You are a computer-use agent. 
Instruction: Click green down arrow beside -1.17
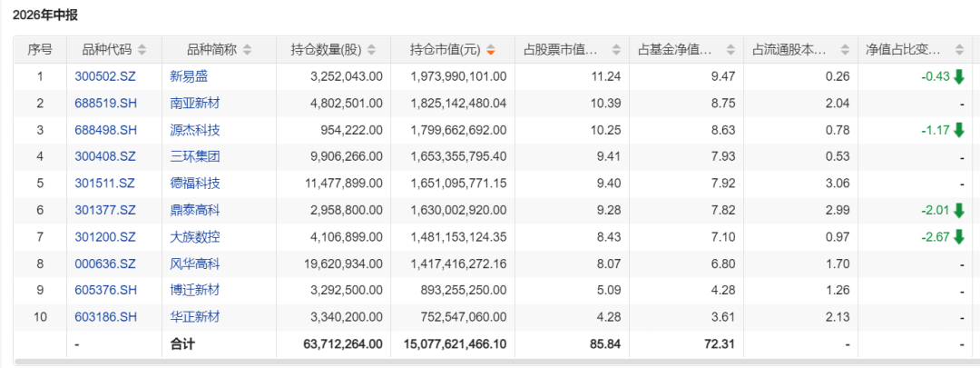click(x=959, y=130)
